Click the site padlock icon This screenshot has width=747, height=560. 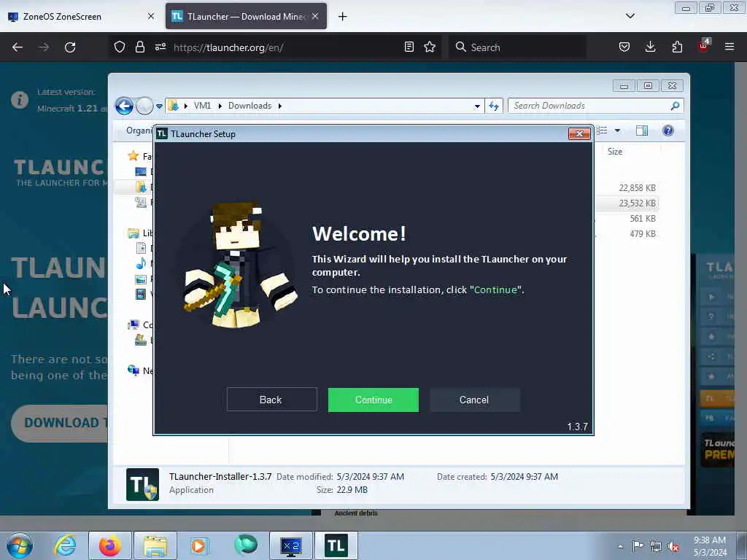click(x=139, y=47)
